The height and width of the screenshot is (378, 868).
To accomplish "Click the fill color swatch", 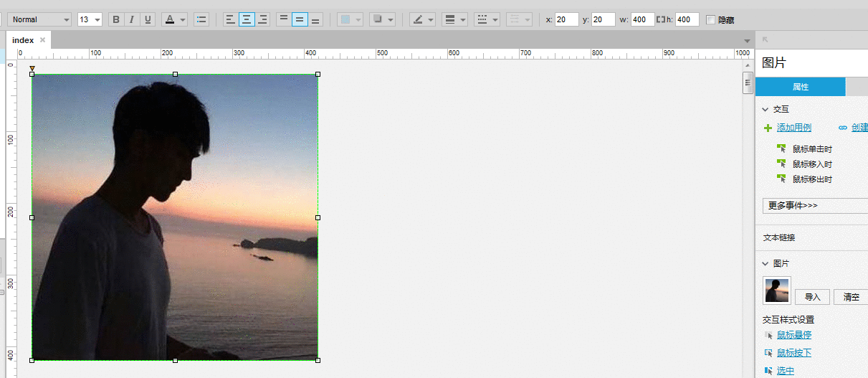I will 345,19.
